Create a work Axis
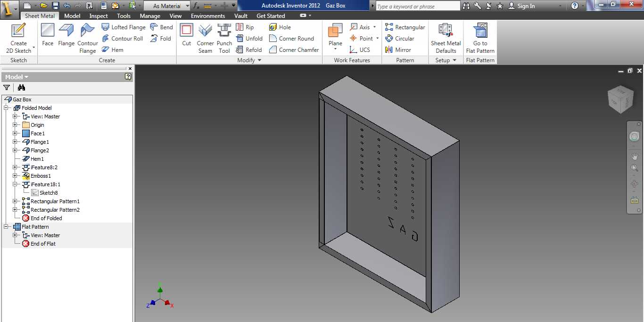 point(359,27)
